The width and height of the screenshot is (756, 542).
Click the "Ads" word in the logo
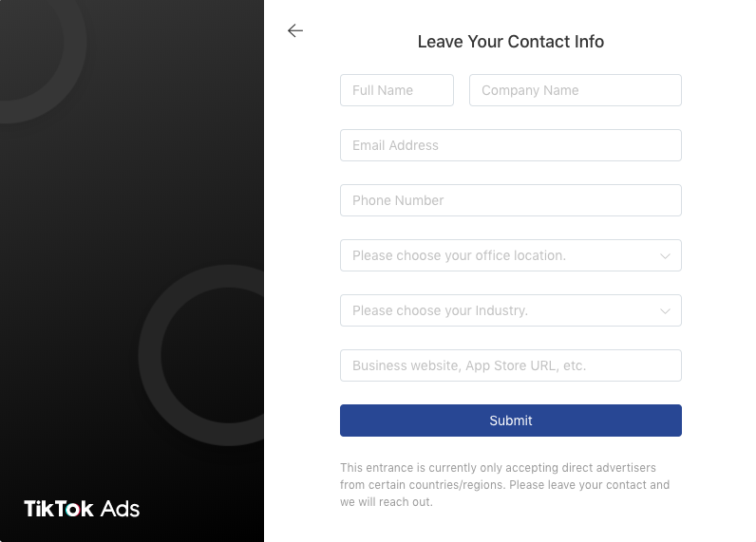[120, 509]
